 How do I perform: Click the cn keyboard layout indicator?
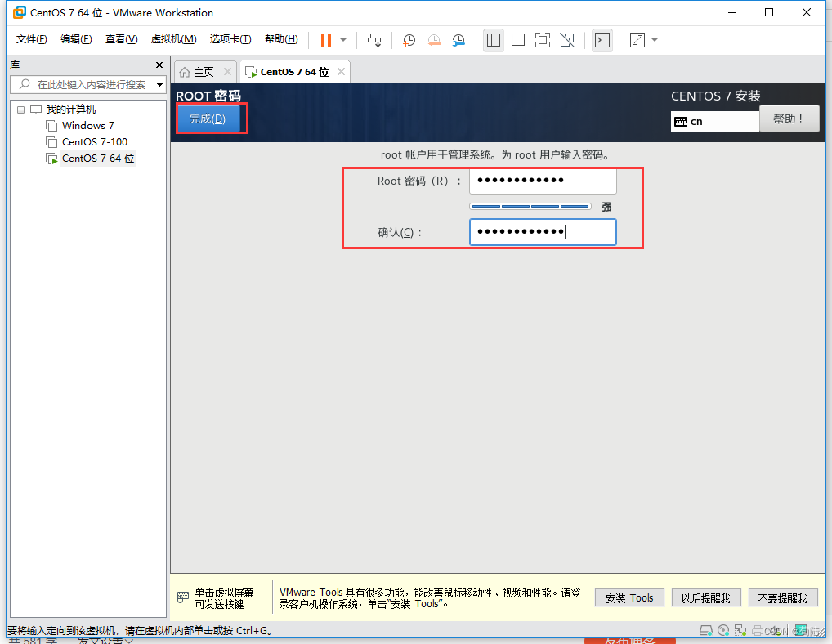click(714, 122)
